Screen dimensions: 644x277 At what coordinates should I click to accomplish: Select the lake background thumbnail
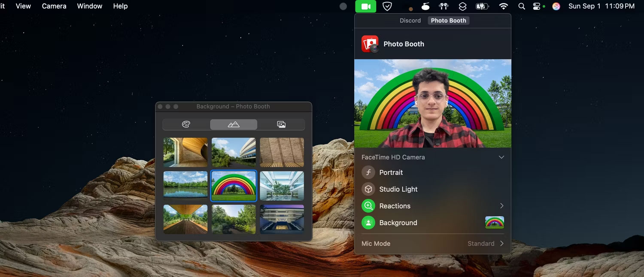tap(185, 186)
